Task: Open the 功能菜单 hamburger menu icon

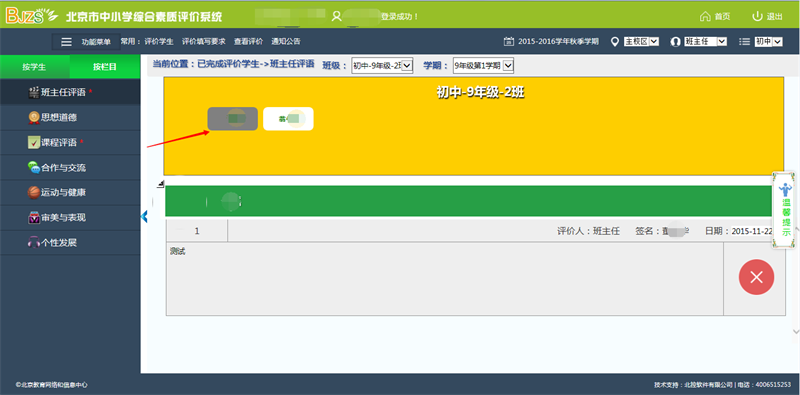Action: (x=66, y=42)
